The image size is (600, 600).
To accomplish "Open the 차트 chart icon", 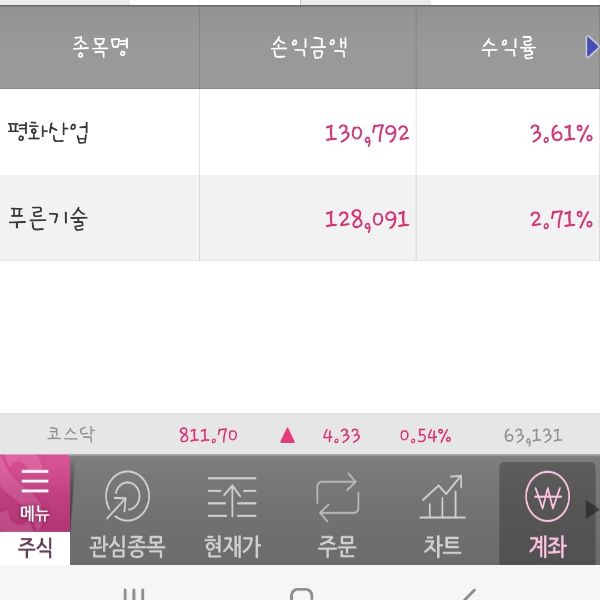I will pyautogui.click(x=442, y=510).
